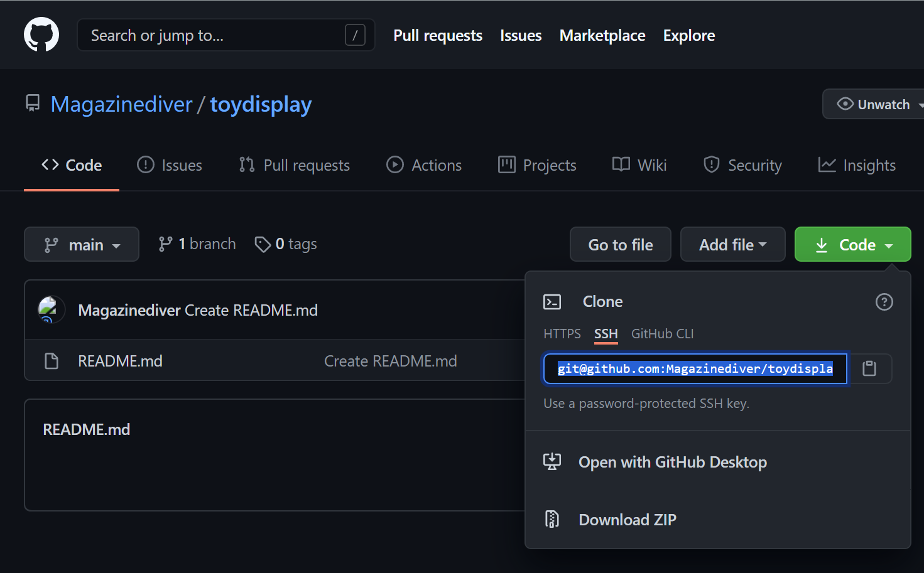Image resolution: width=924 pixels, height=573 pixels.
Task: Switch to the GitHub CLI clone tab
Action: point(663,334)
